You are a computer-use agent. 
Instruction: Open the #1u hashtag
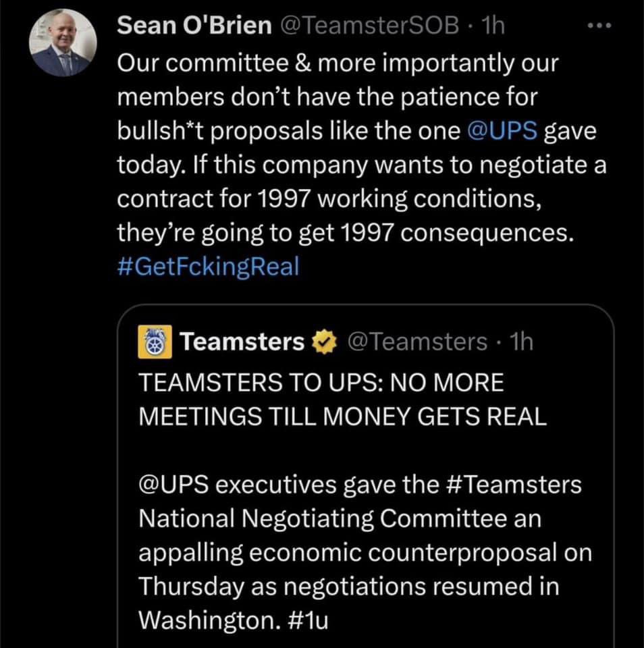coord(307,620)
